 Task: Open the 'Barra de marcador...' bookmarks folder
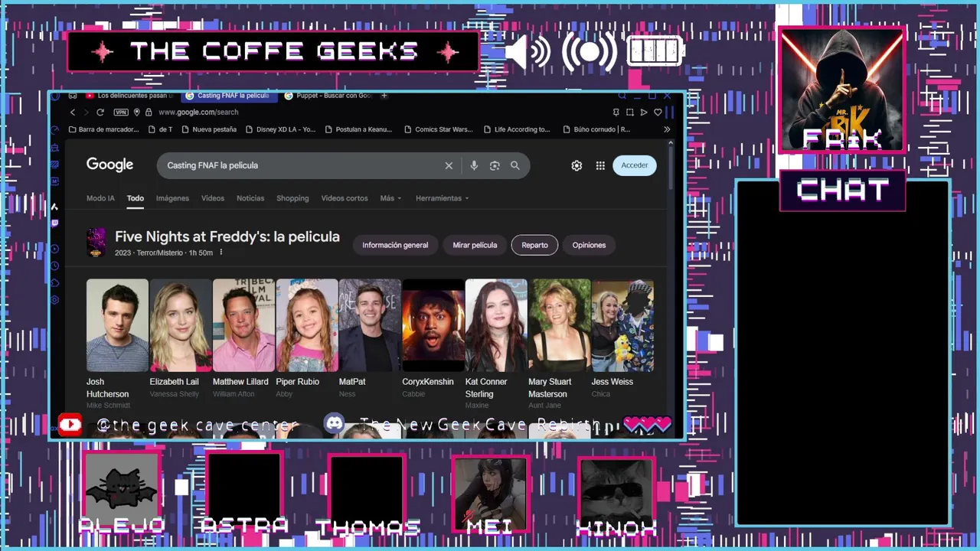pos(104,129)
